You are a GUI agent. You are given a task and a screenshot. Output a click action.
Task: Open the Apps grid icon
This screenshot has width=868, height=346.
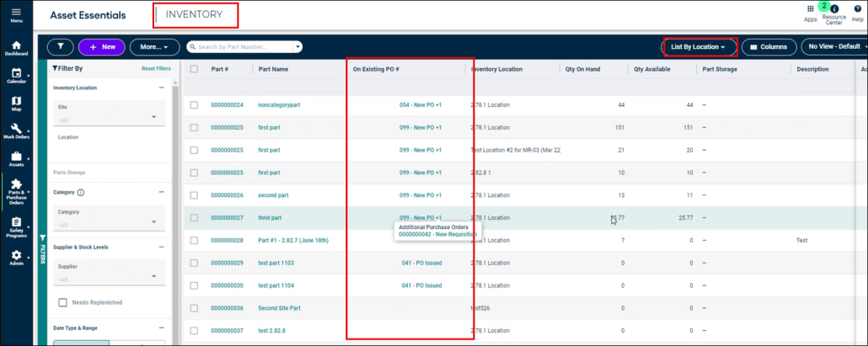coord(811,9)
